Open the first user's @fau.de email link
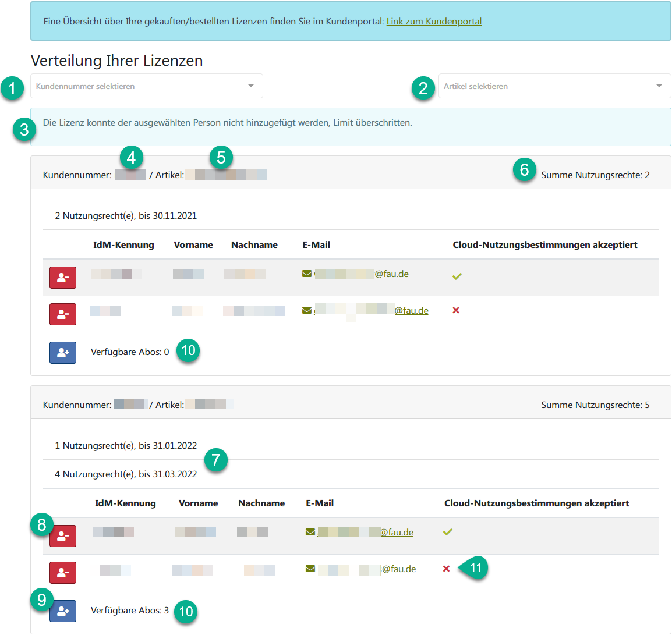 [x=391, y=274]
